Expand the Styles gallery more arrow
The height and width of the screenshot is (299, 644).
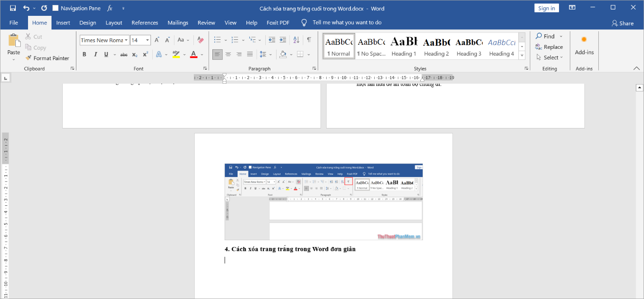click(x=522, y=55)
